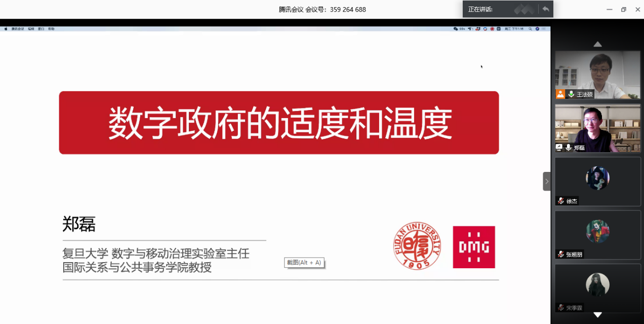The image size is (644, 324).
Task: Click 宋季霖's muted microphone icon
Action: coord(561,308)
